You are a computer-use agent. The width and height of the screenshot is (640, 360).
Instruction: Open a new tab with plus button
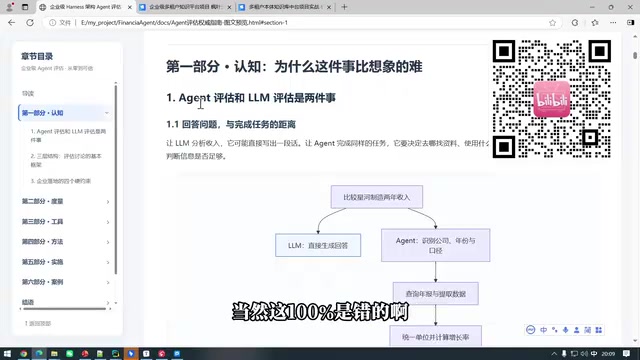tap(344, 7)
